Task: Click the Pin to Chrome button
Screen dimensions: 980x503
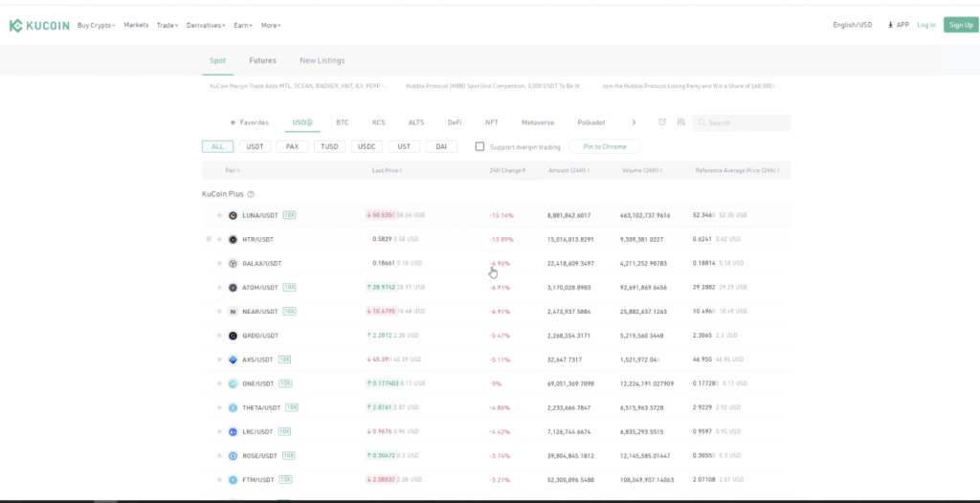Action: click(x=605, y=146)
